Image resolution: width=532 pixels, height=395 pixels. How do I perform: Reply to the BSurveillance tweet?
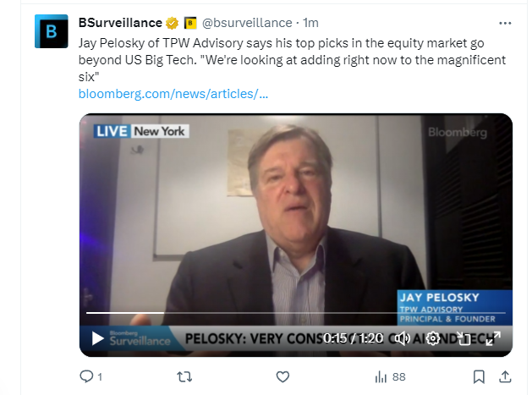pyautogui.click(x=86, y=376)
